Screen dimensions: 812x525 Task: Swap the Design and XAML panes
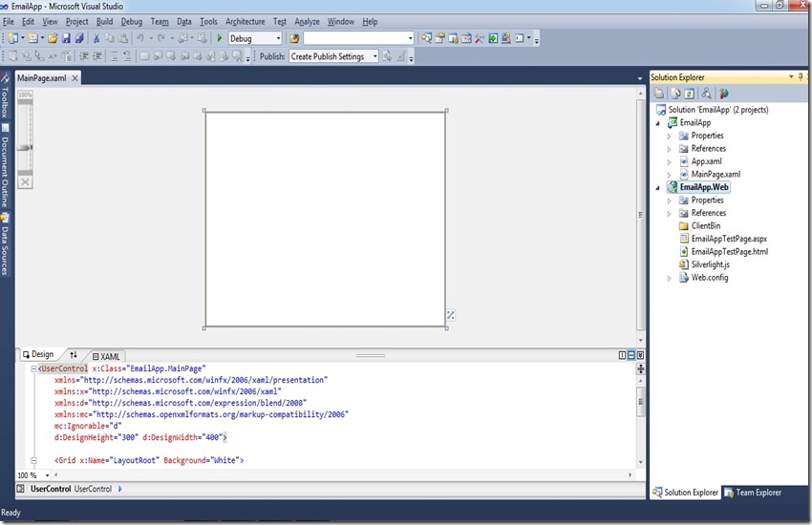tap(73, 355)
